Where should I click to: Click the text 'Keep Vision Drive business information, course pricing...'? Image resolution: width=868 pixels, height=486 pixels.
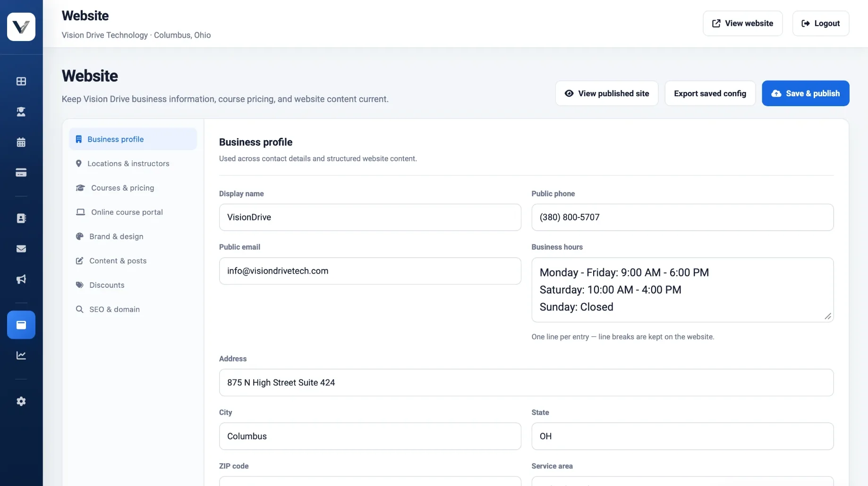coord(225,99)
